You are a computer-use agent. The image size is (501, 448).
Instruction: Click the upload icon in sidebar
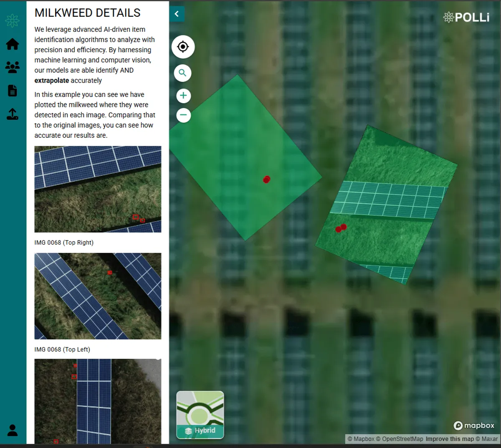click(13, 114)
